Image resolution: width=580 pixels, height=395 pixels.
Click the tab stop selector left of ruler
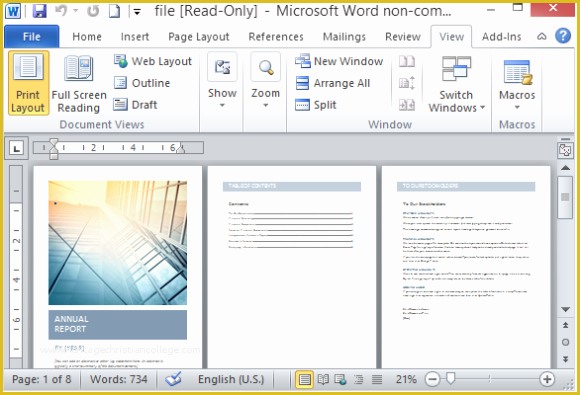point(16,149)
